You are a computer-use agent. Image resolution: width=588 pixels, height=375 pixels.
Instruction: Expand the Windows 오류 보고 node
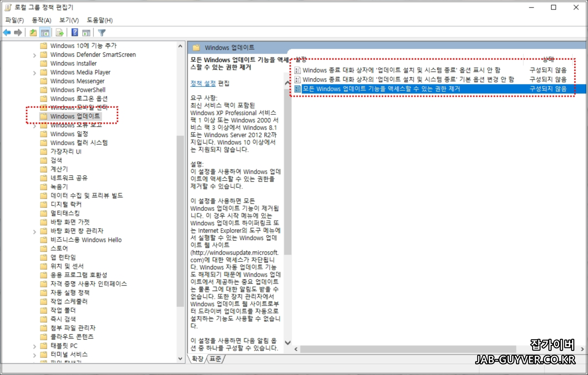click(x=35, y=126)
